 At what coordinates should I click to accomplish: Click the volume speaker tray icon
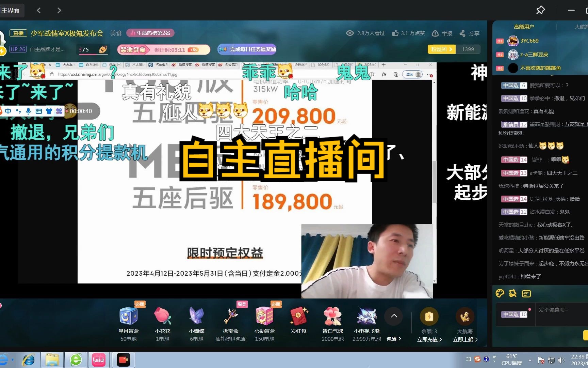561,360
